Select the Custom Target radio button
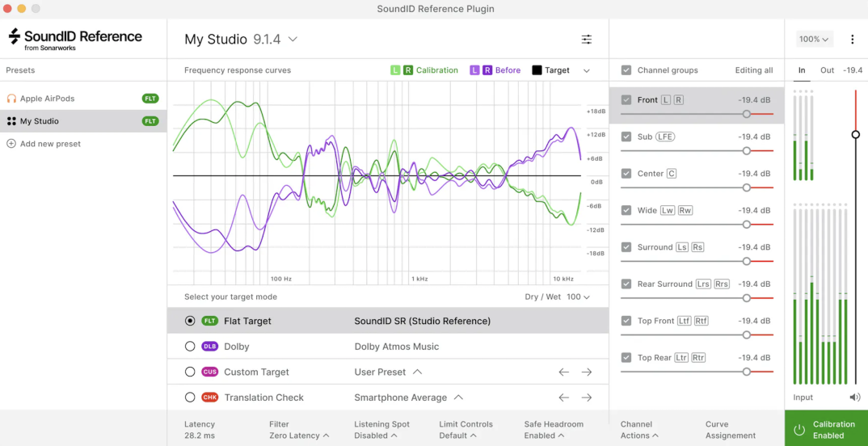The height and width of the screenshot is (446, 868). pos(190,372)
